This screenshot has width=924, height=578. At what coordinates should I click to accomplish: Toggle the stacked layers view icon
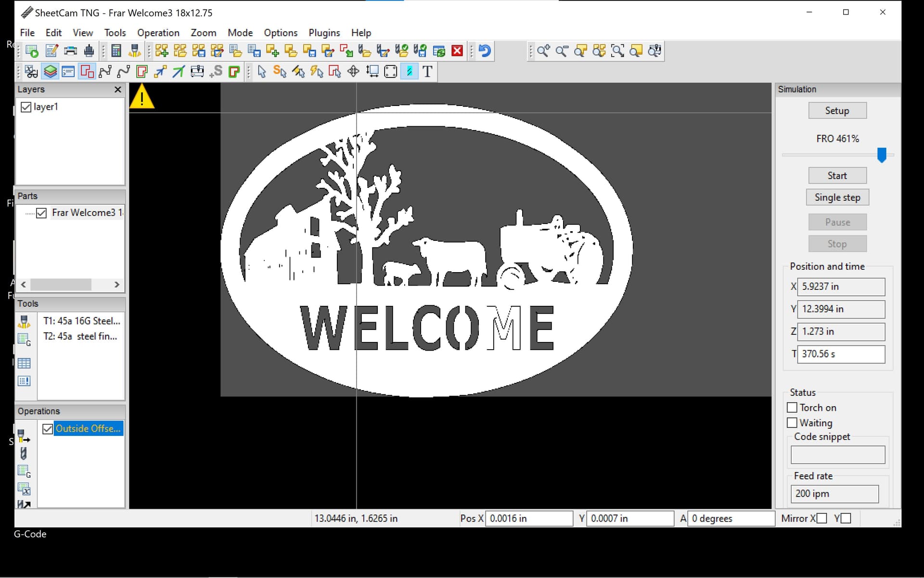pyautogui.click(x=50, y=72)
